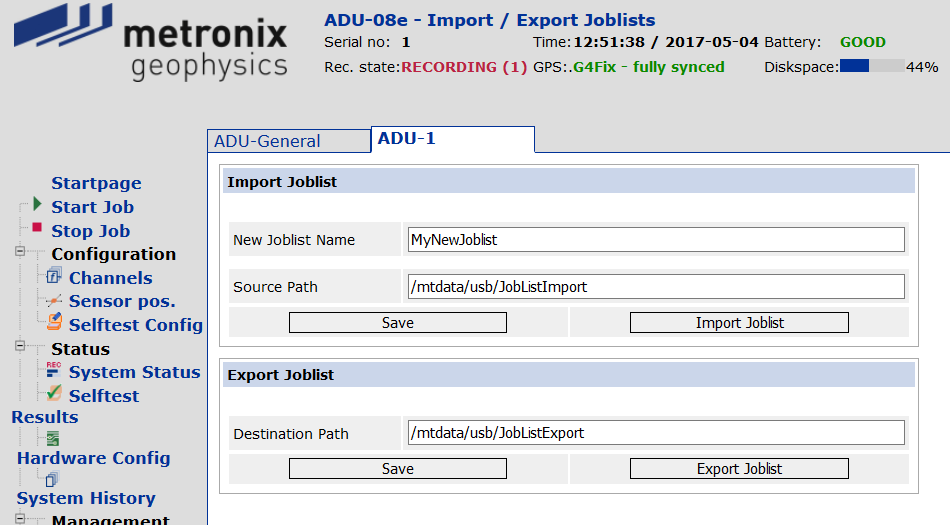Open the System History link
950x525 pixels.
point(86,498)
